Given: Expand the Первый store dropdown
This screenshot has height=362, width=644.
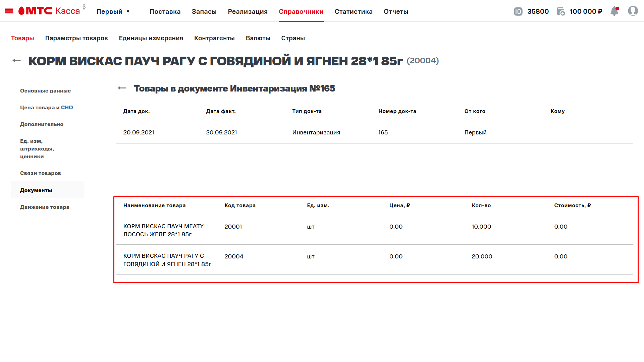Looking at the screenshot, I should point(113,11).
